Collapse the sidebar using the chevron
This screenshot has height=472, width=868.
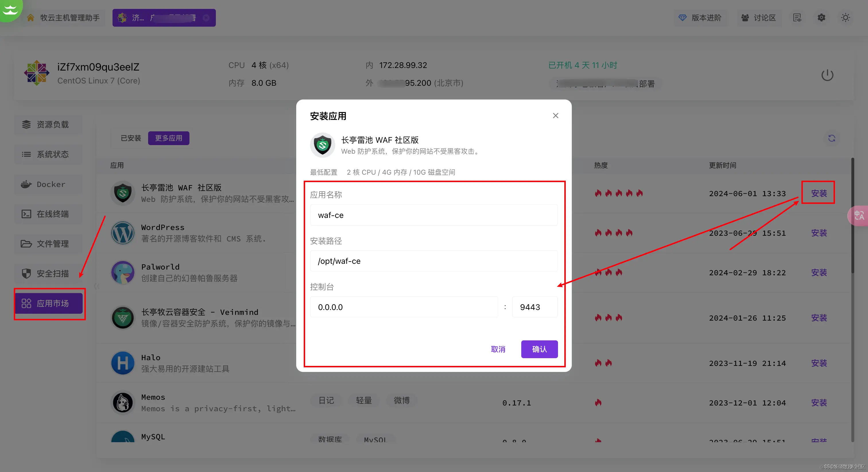click(97, 286)
